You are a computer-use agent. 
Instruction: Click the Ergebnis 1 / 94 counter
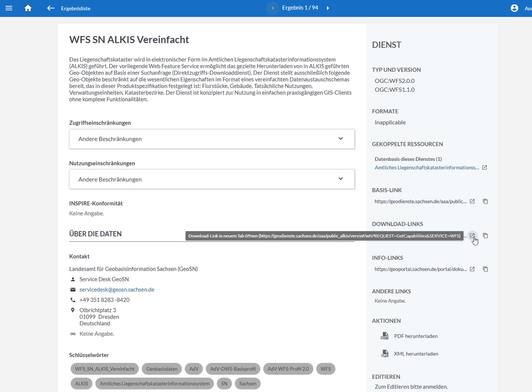(x=300, y=8)
